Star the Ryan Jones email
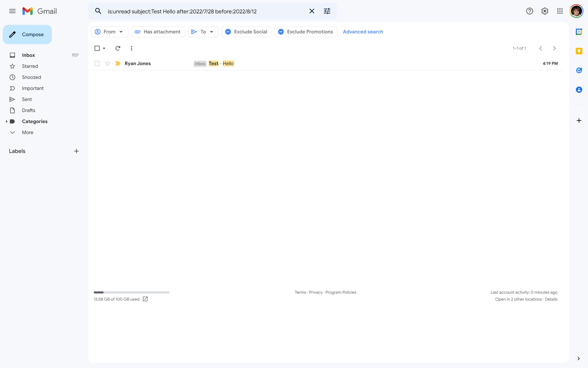 click(107, 63)
